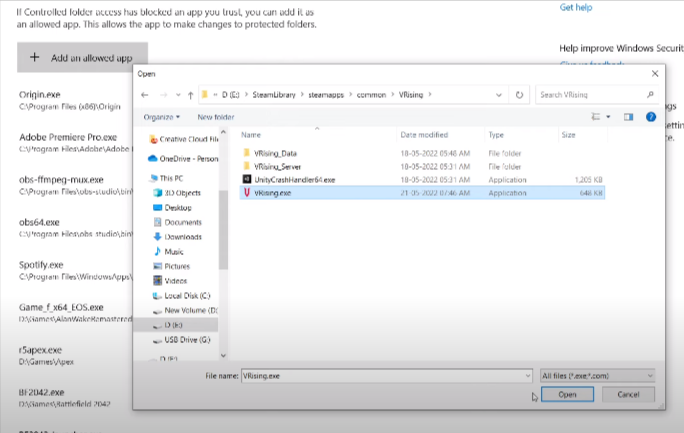Toggle the preview pane icon
Screen dimensions: 684x433
tap(628, 117)
